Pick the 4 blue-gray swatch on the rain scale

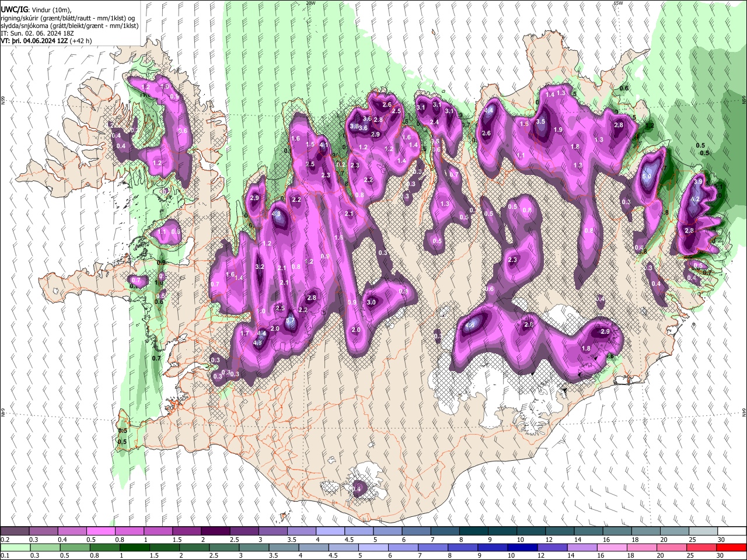(313, 547)
